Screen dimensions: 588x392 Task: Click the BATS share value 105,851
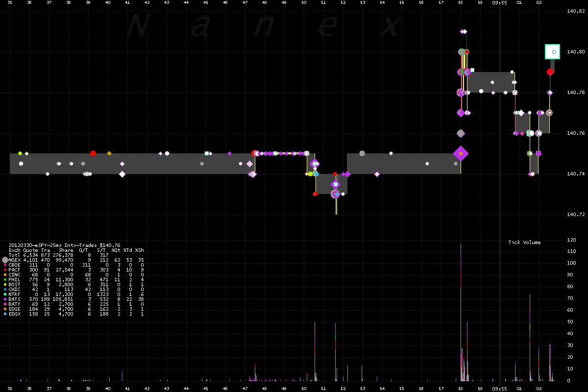point(63,299)
